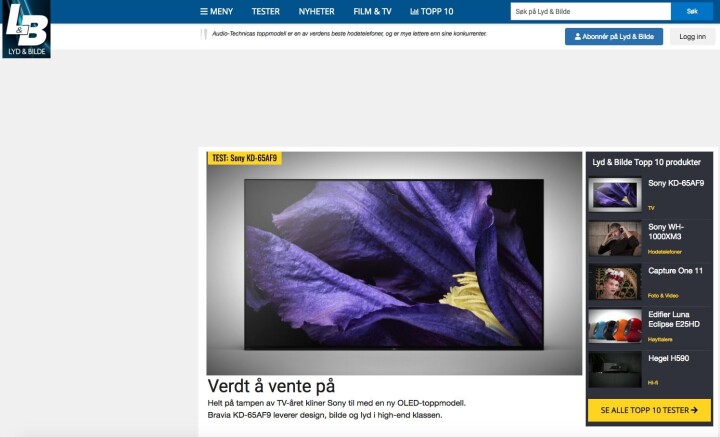Open the Verdt å vente på headline
The width and height of the screenshot is (720, 437).
pos(271,386)
